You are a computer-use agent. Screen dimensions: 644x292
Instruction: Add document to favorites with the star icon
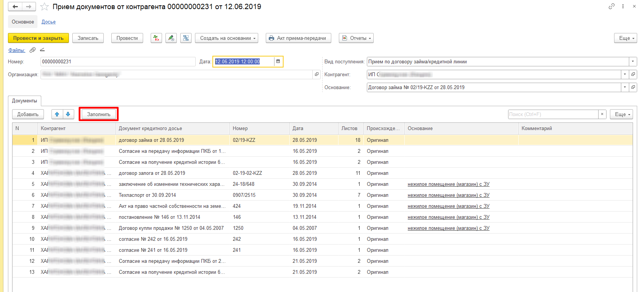coord(44,7)
